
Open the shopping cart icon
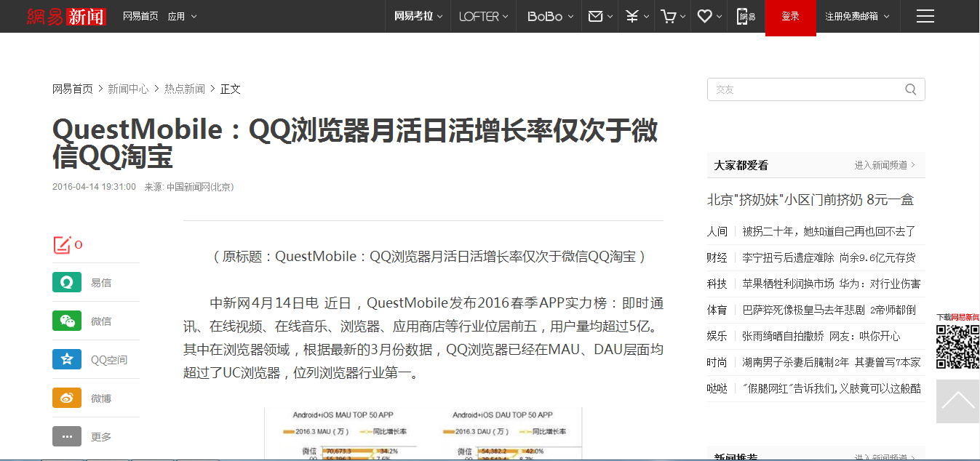click(x=668, y=16)
